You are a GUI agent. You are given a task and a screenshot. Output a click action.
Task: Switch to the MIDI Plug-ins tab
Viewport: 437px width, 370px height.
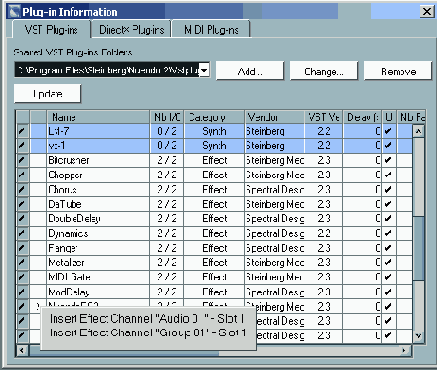point(211,30)
